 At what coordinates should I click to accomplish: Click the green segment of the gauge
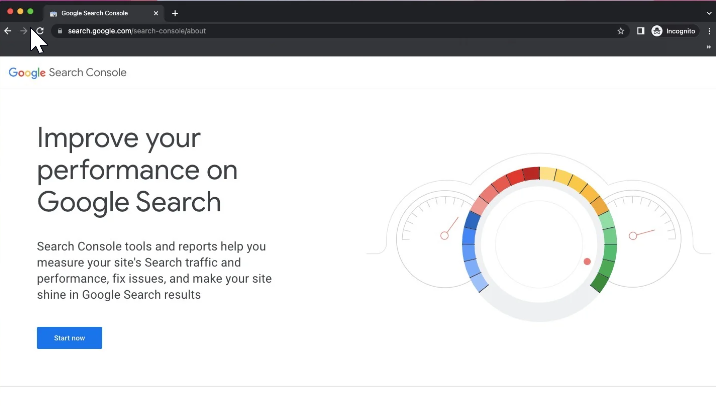(x=605, y=250)
